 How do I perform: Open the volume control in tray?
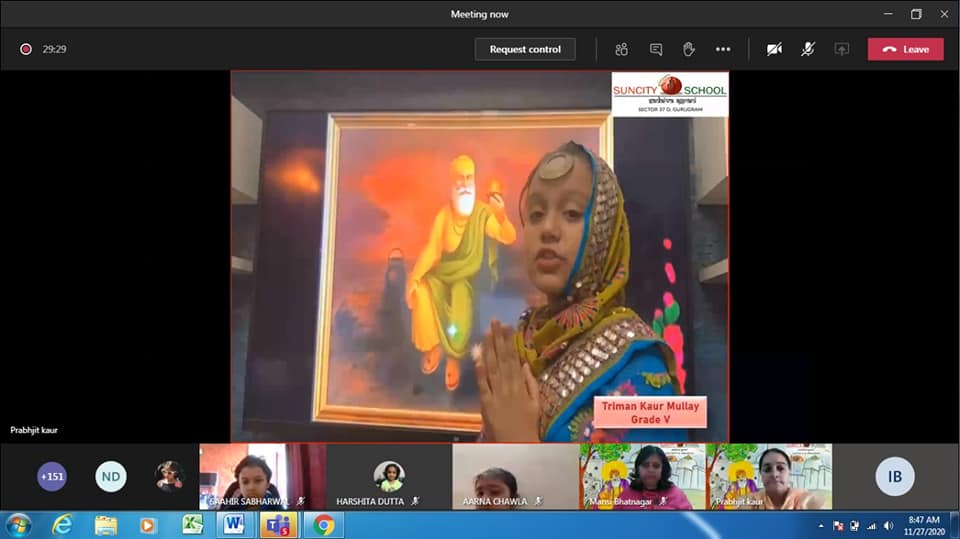pos(888,526)
